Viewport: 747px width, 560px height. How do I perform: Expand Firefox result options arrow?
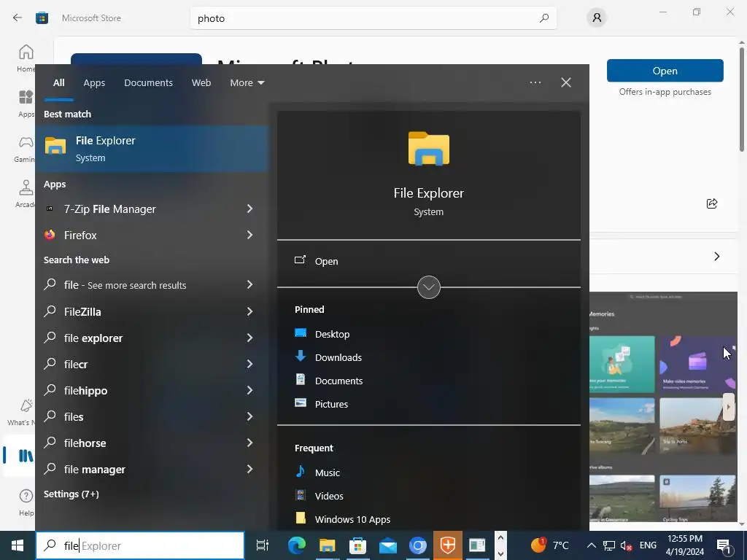249,235
